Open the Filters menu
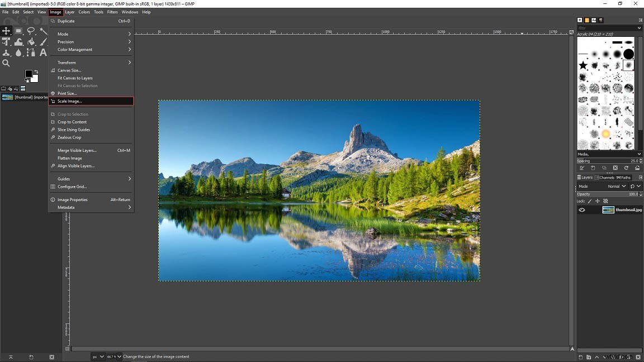644x362 pixels. point(112,12)
